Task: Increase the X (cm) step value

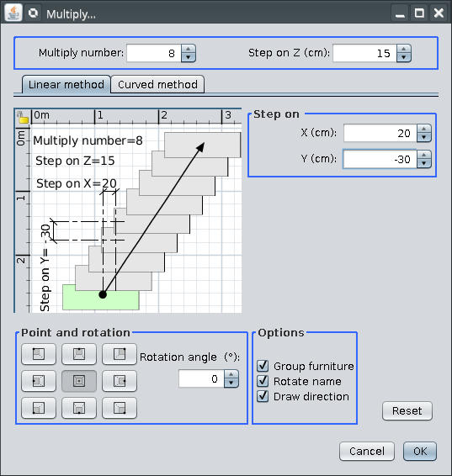Action: coord(424,129)
